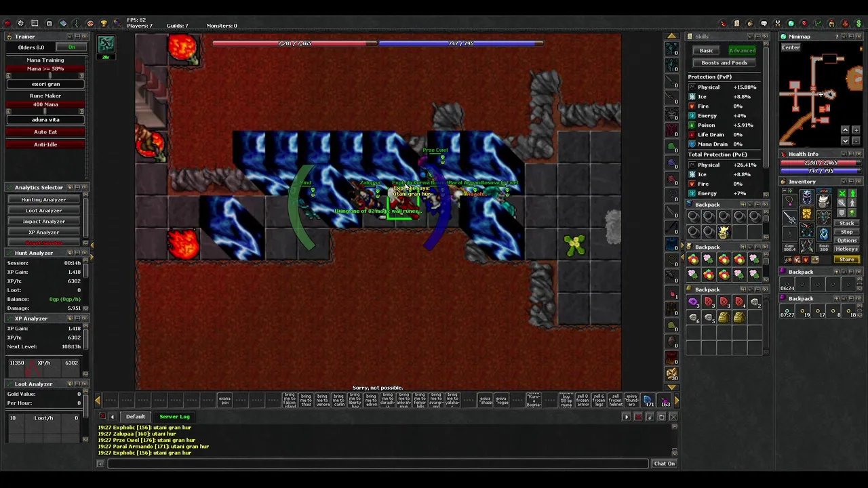This screenshot has width=868, height=488.
Task: Click the up arrow above side action bar
Action: (671, 36)
